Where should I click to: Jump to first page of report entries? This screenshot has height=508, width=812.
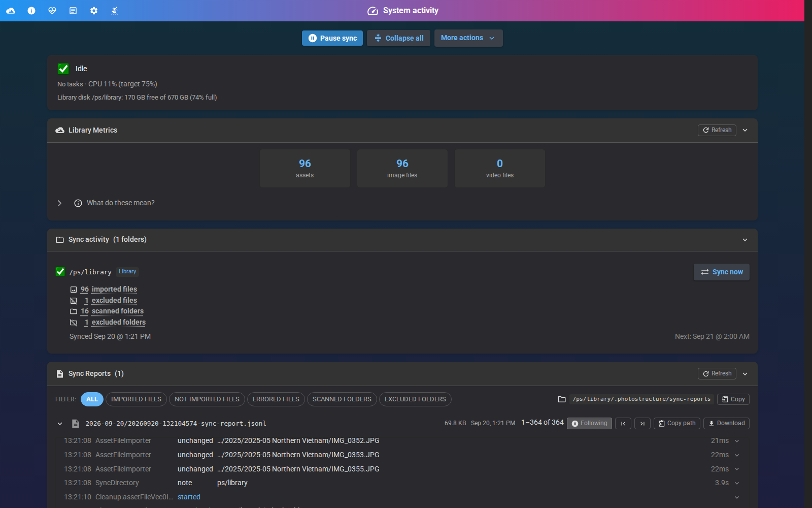coord(623,423)
